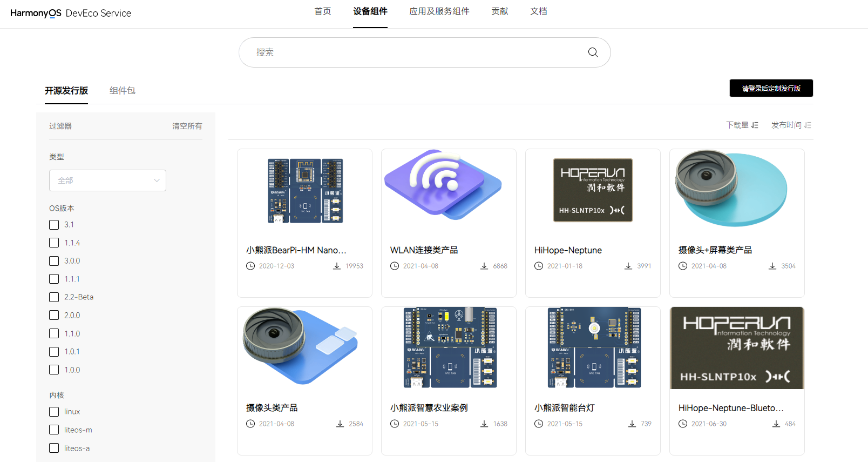Click clock icon on WLAN连接类产品 card
The width and height of the screenshot is (868, 462).
tap(395, 266)
